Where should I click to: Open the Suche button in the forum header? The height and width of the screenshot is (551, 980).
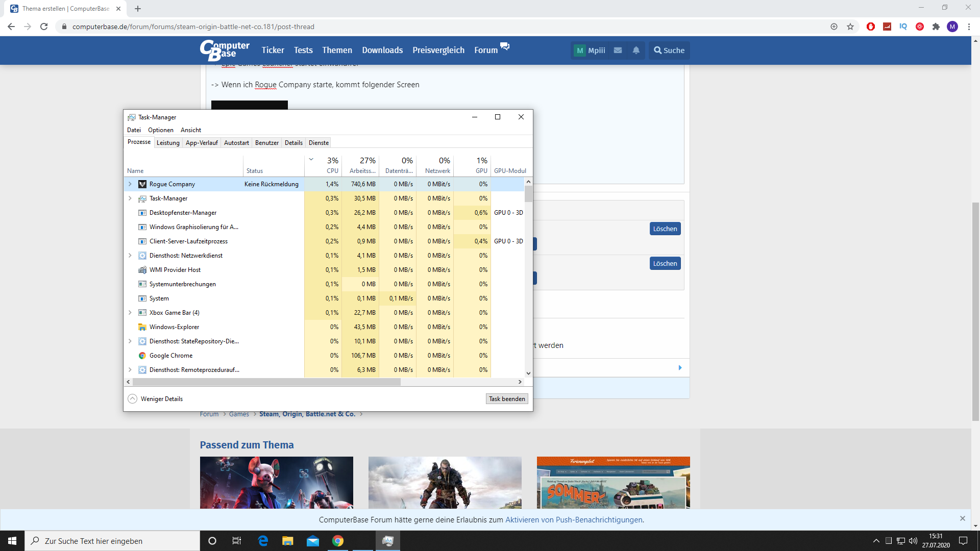669,51
